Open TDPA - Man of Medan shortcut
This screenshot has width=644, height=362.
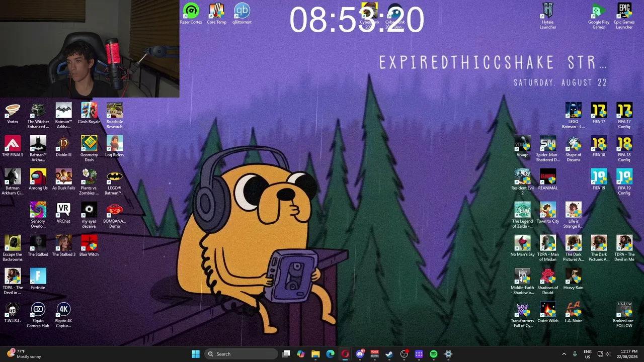pyautogui.click(x=548, y=248)
